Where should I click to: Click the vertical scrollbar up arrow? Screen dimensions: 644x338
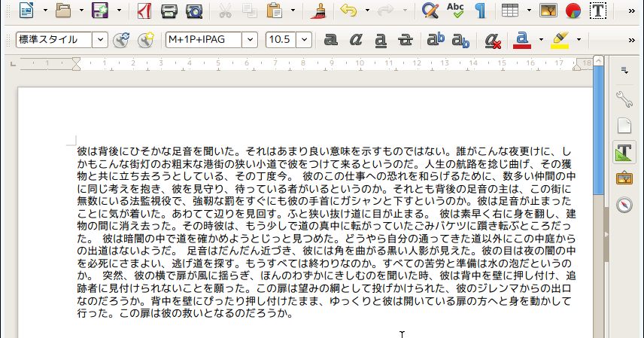[598, 61]
